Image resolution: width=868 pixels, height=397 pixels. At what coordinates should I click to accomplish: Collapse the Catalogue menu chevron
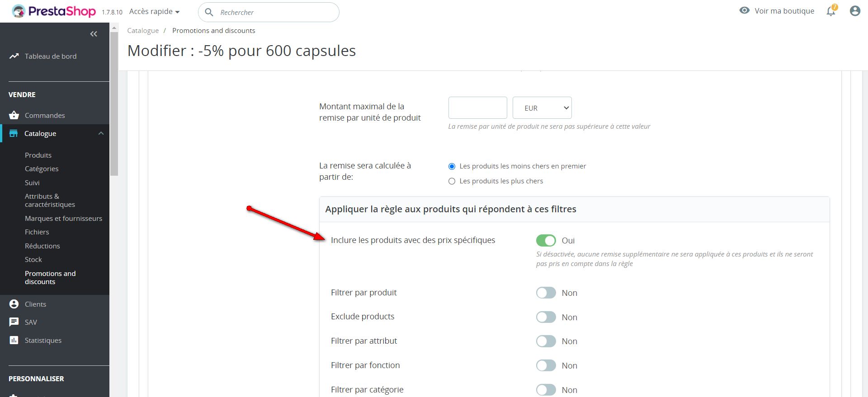click(101, 133)
